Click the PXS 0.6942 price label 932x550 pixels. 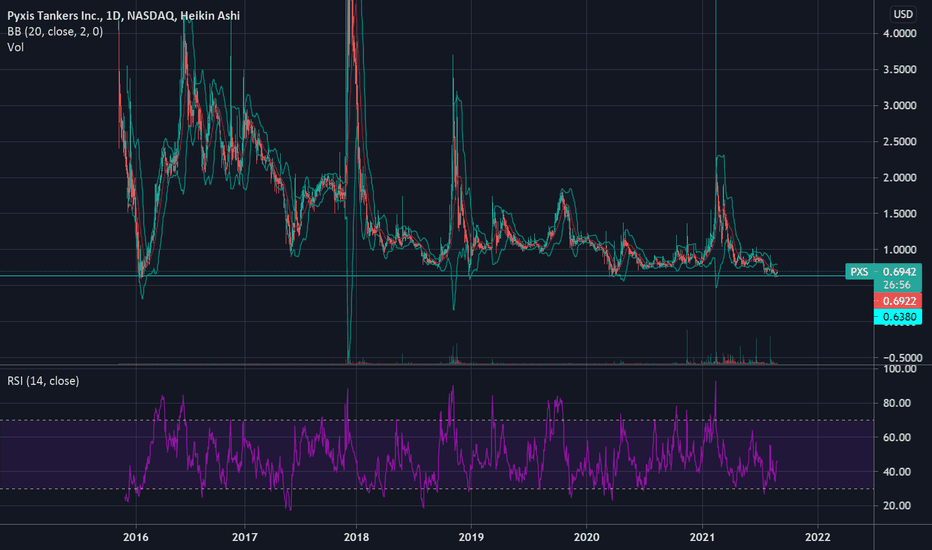click(x=883, y=272)
